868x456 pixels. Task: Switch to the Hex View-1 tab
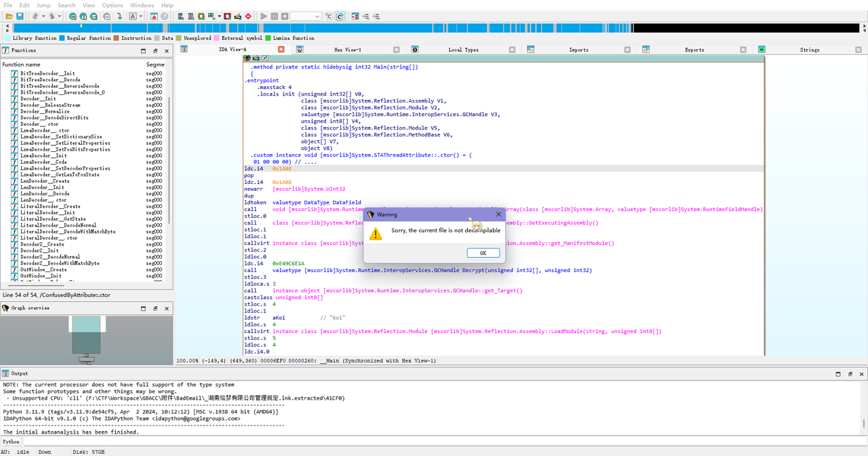[347, 50]
